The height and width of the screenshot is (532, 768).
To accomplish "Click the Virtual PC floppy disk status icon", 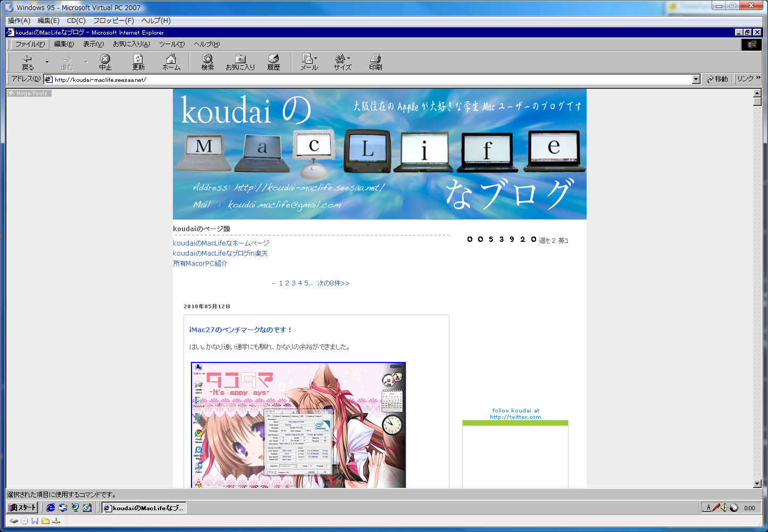I will coord(35,521).
